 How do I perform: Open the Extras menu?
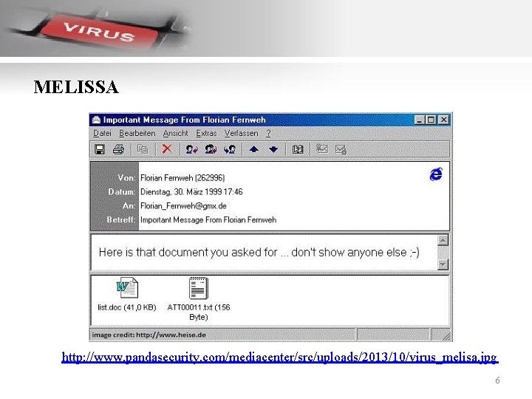206,133
